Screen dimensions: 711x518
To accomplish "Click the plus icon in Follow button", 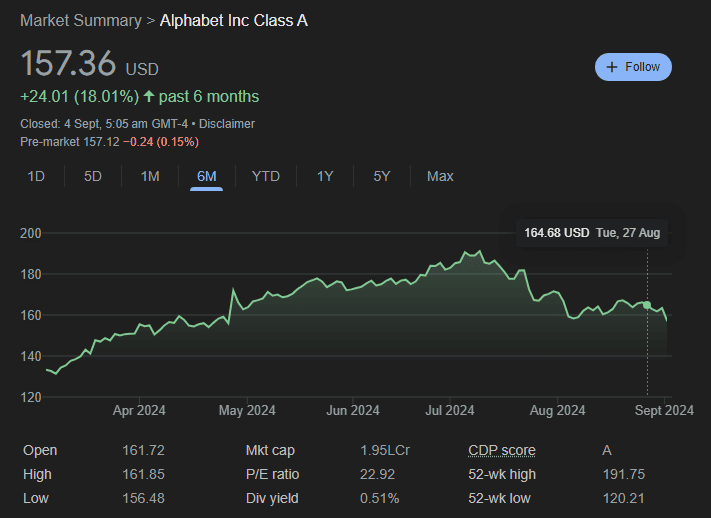I will (x=612, y=67).
